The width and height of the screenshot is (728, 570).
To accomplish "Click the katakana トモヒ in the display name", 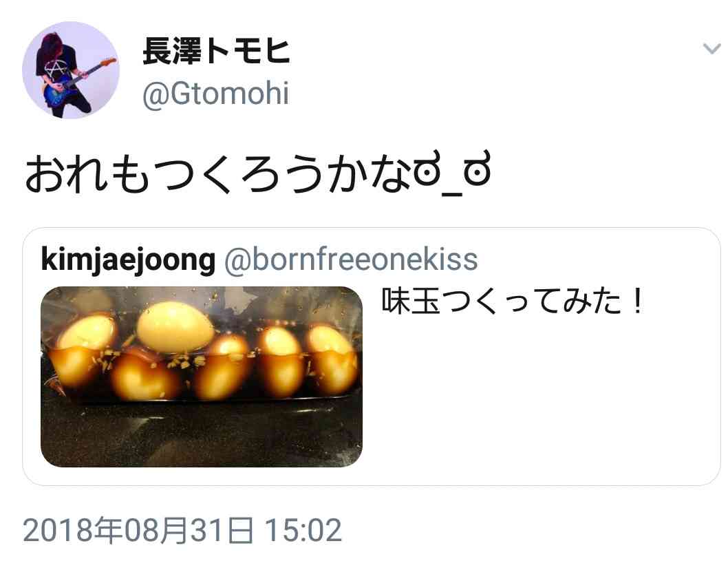I will coord(248,51).
